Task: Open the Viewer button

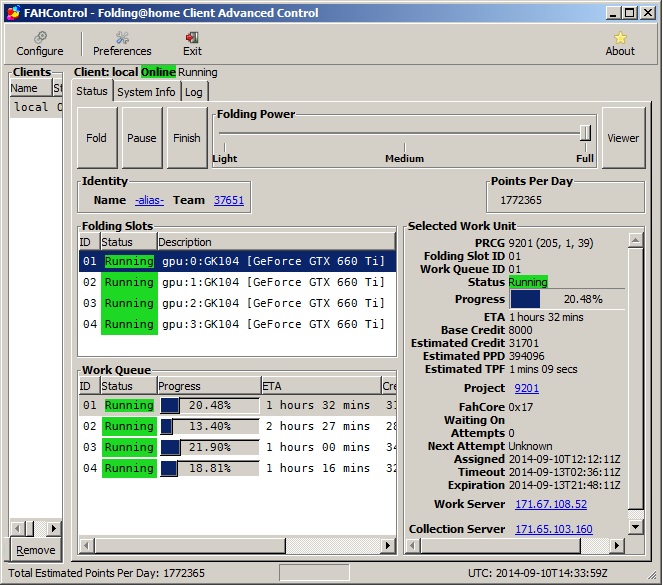Action: (623, 138)
